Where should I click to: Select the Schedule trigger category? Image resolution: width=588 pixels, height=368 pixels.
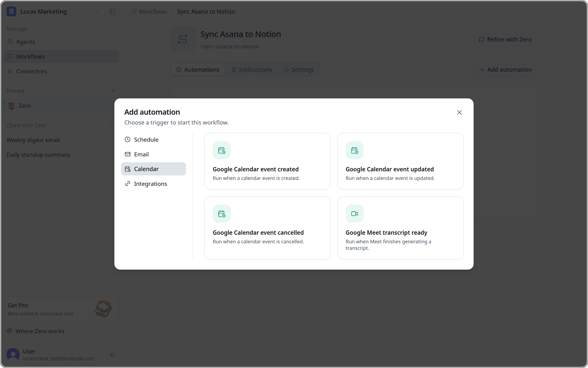(x=154, y=139)
